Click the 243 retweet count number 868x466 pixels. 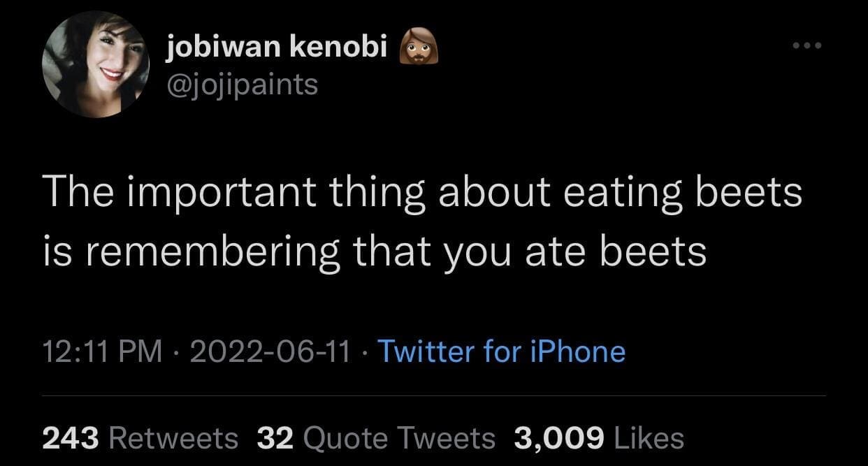[x=72, y=438]
